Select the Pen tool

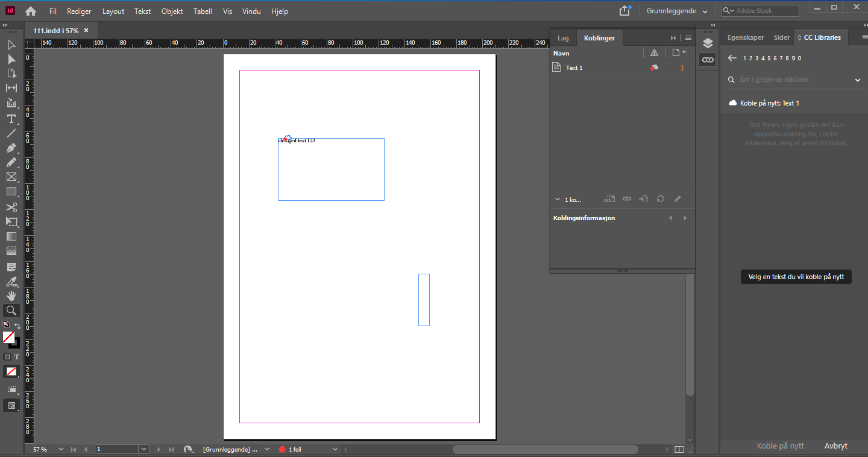click(x=11, y=148)
